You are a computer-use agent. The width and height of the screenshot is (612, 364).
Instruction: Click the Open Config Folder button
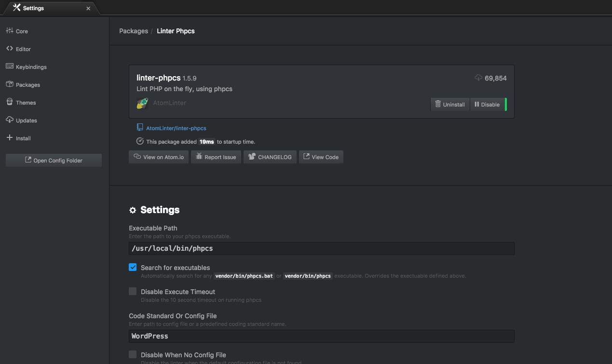[54, 160]
